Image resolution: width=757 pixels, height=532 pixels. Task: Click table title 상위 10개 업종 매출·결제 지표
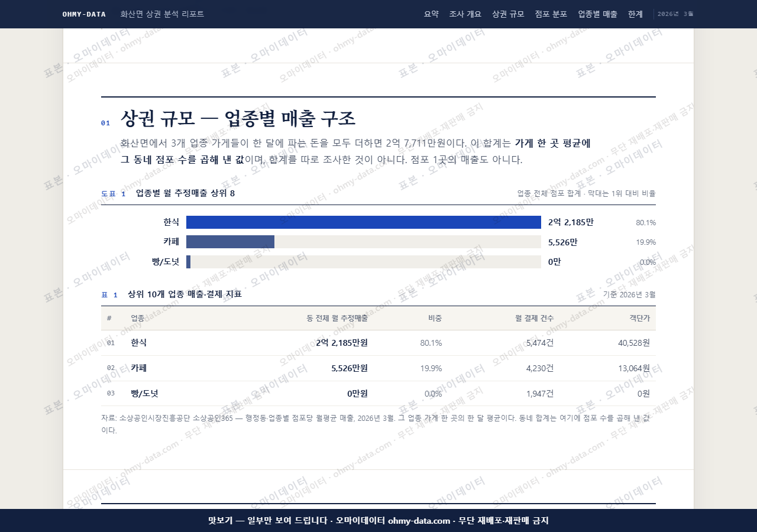[185, 294]
